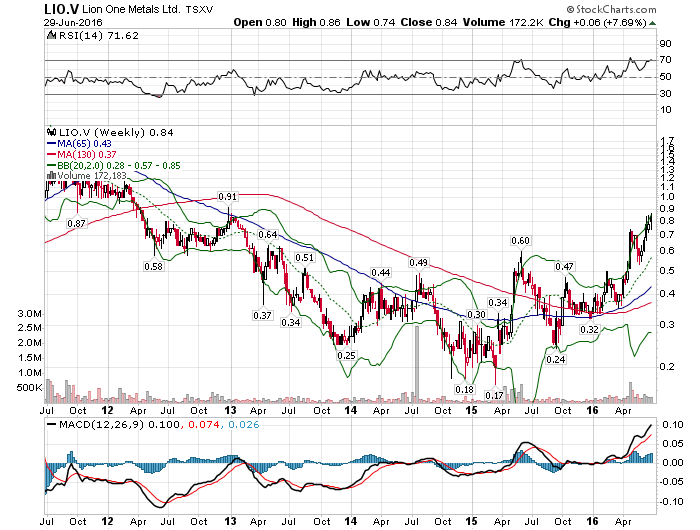Screen dimensions: 700x530
Task: Click the blue MACD histogram value 0.026
Action: click(x=244, y=424)
